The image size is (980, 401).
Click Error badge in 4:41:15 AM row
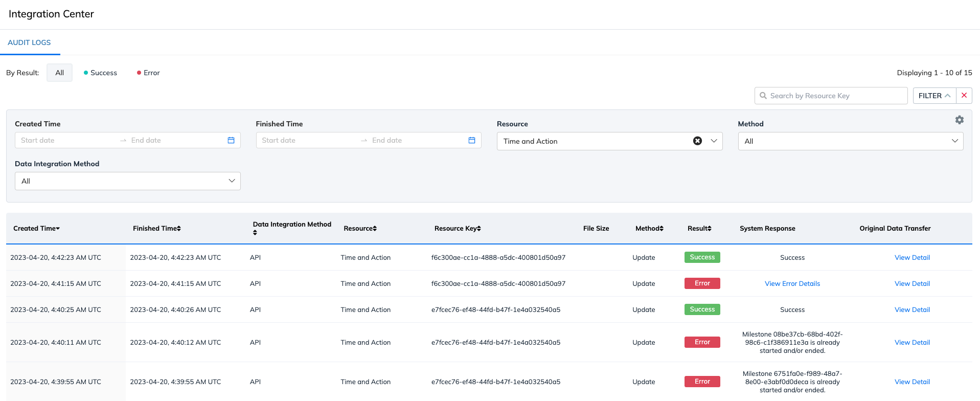click(x=702, y=283)
